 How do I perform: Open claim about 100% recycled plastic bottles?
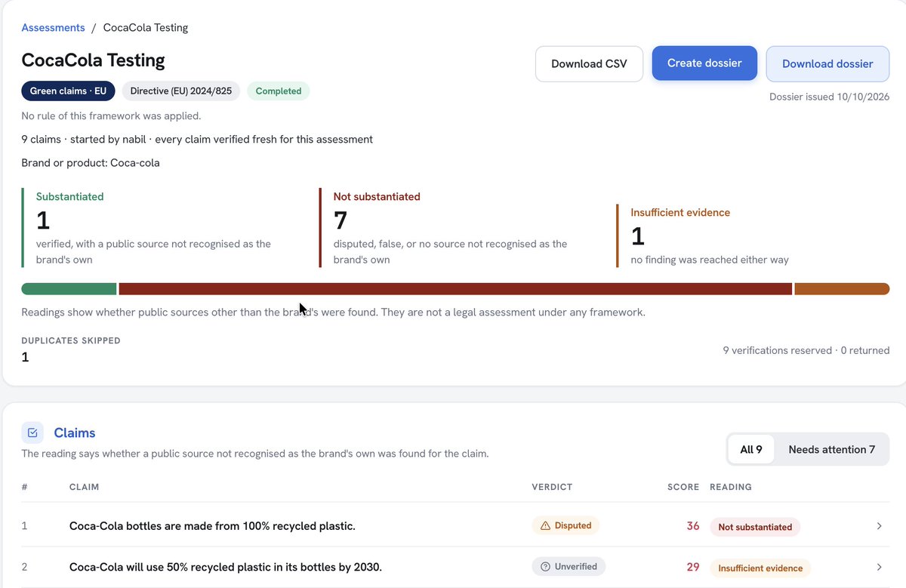[212, 526]
